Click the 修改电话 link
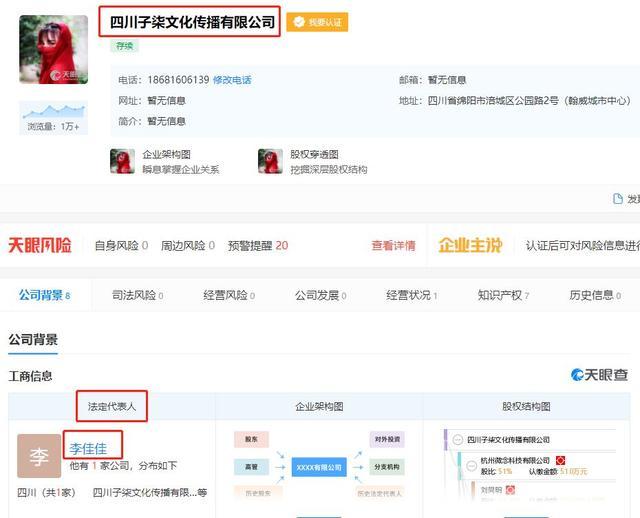This screenshot has height=518, width=640. 232,80
